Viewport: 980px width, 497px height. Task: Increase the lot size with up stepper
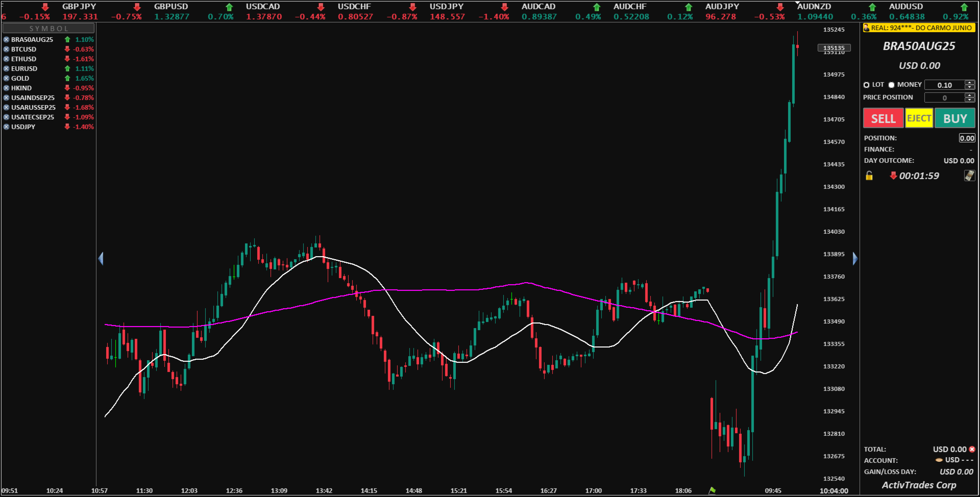970,82
